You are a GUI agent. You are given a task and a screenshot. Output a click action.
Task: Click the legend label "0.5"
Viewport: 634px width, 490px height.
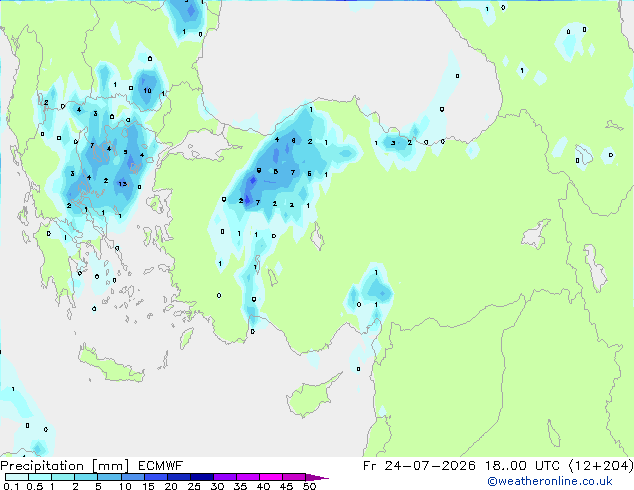pyautogui.click(x=35, y=486)
